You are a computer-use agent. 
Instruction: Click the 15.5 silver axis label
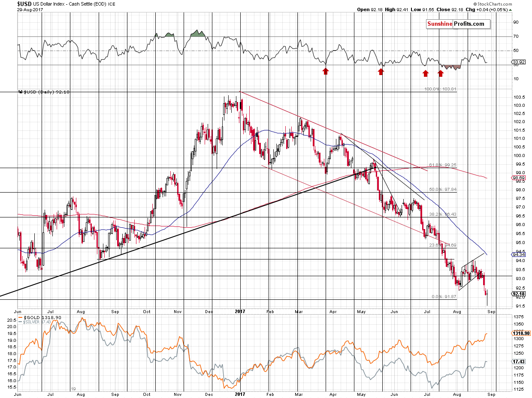12,387
